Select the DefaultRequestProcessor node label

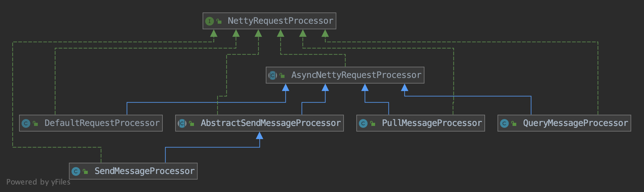[102, 123]
